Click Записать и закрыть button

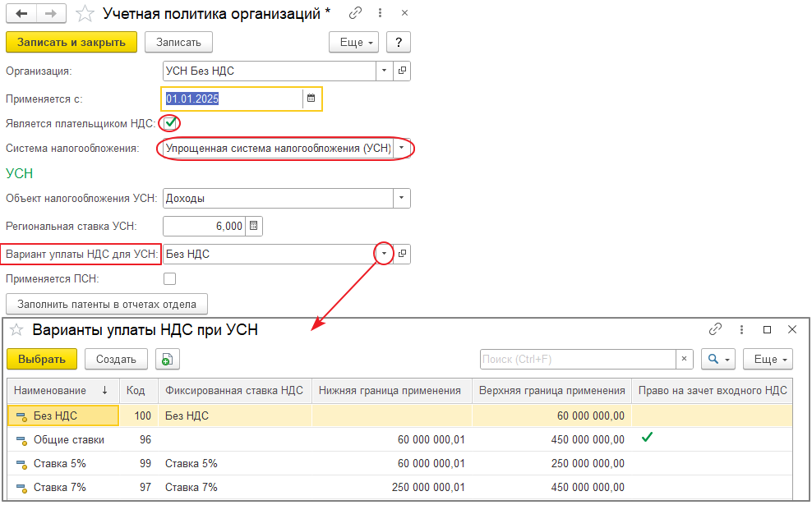click(x=72, y=43)
